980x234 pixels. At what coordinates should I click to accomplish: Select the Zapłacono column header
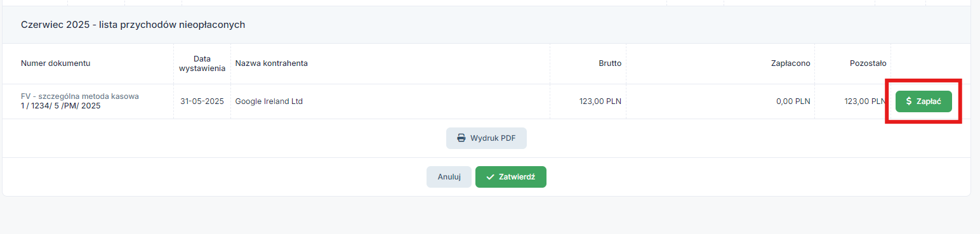click(x=791, y=63)
